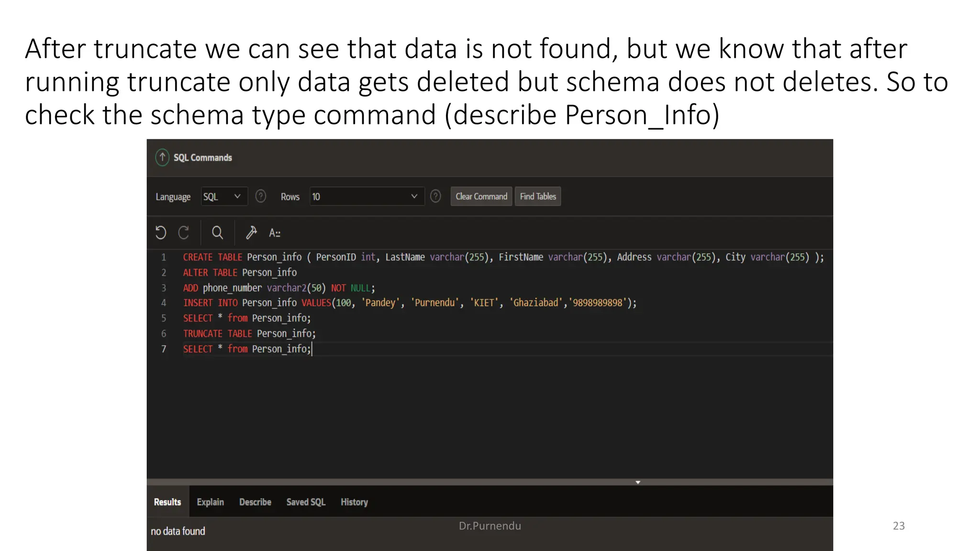This screenshot has height=551, width=980.
Task: Click the Rows label
Action: [x=290, y=197]
